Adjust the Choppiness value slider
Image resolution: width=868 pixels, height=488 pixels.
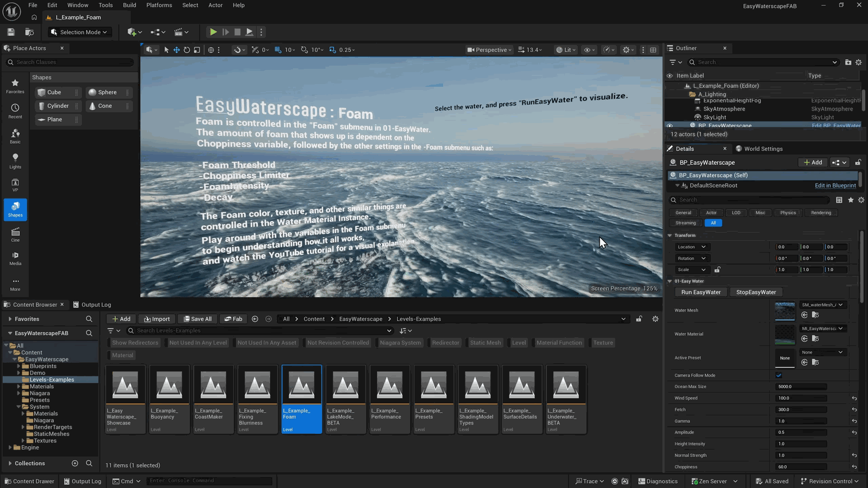pyautogui.click(x=801, y=467)
